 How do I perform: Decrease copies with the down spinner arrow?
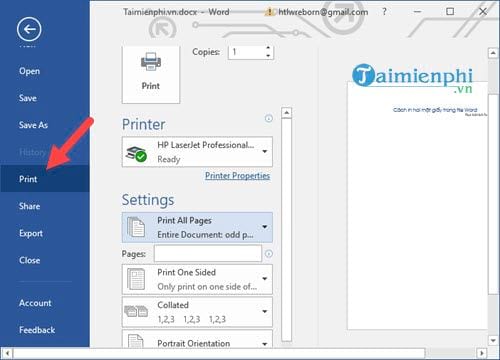tap(268, 56)
